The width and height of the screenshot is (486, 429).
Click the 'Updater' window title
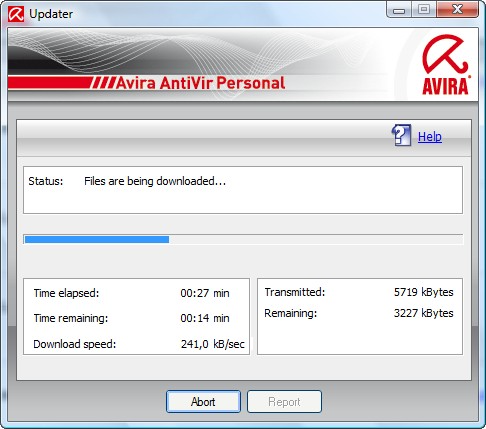(x=51, y=14)
